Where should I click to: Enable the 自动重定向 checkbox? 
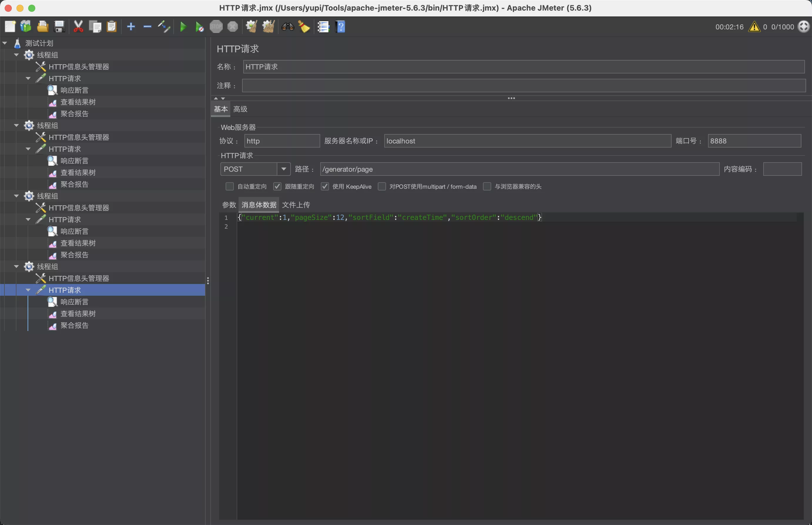click(x=229, y=186)
